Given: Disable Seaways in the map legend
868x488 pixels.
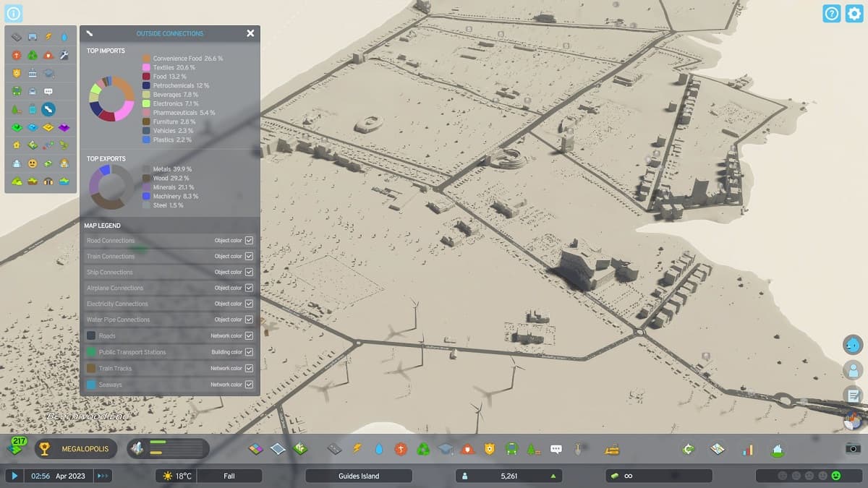Looking at the screenshot, I should pos(250,384).
